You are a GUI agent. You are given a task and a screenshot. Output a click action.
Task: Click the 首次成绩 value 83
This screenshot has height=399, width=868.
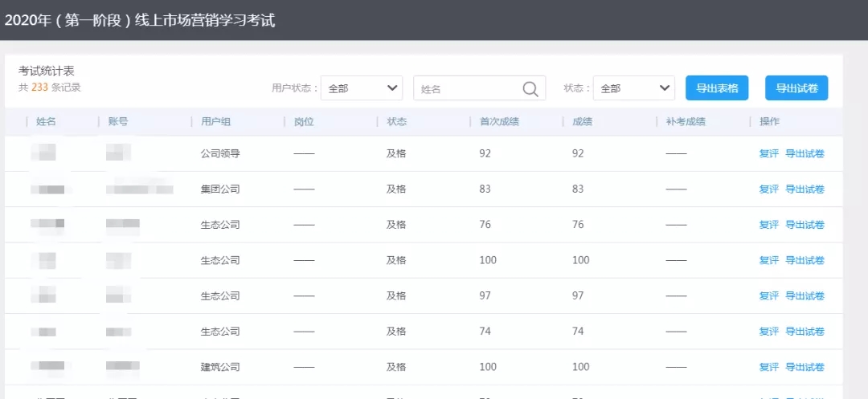[x=485, y=189]
